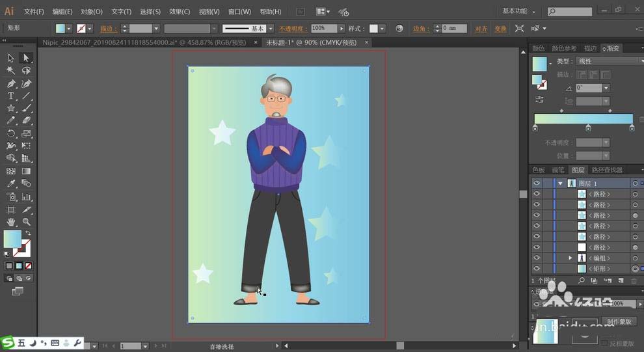Toggle visibility of the 矩形 sublayer
Screen dimensions: 644x352
coord(537,269)
